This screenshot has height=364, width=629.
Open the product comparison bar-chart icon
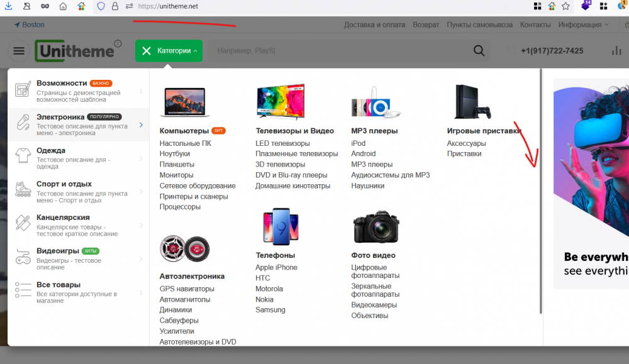pyautogui.click(x=616, y=51)
